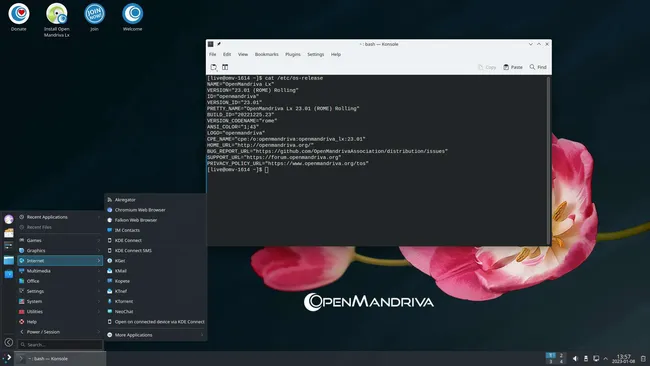
Task: Click the Copy button in Konsole toolbar
Action: [x=487, y=67]
